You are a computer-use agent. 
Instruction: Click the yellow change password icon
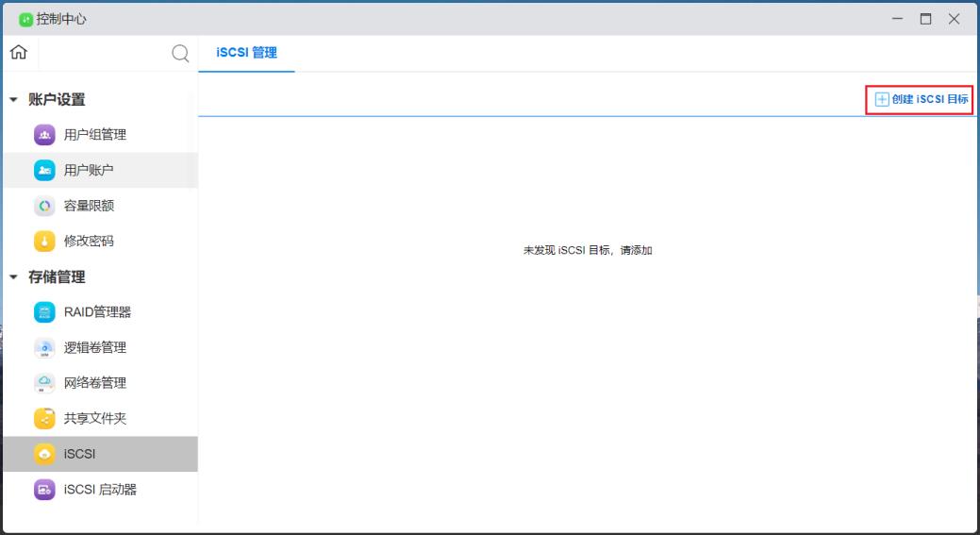pyautogui.click(x=45, y=242)
